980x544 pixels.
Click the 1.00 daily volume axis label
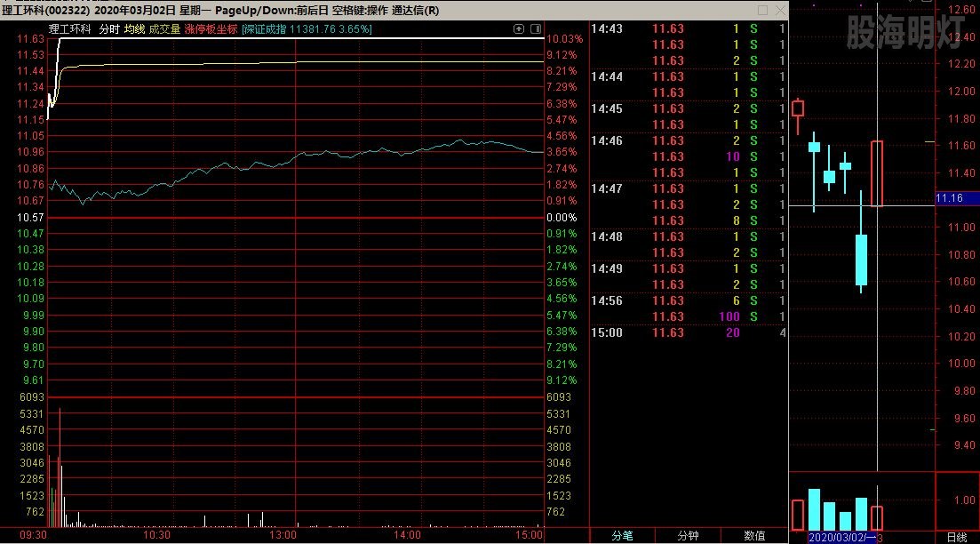pyautogui.click(x=964, y=500)
